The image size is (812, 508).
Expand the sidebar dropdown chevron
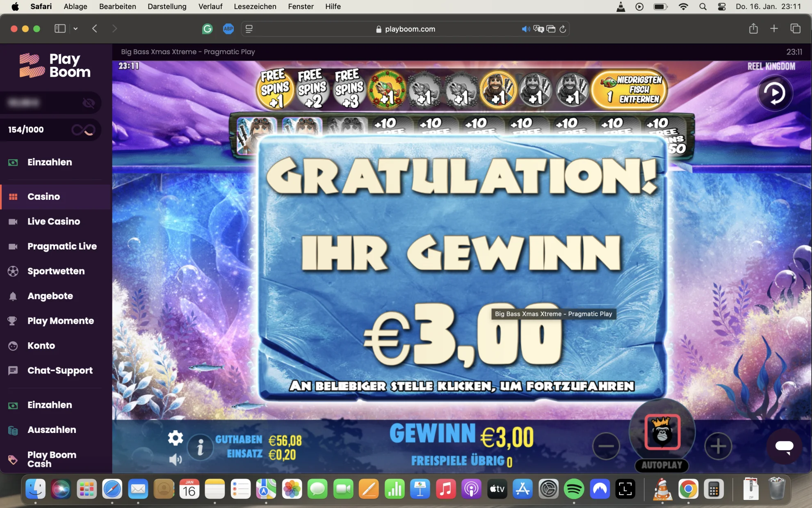click(x=75, y=29)
